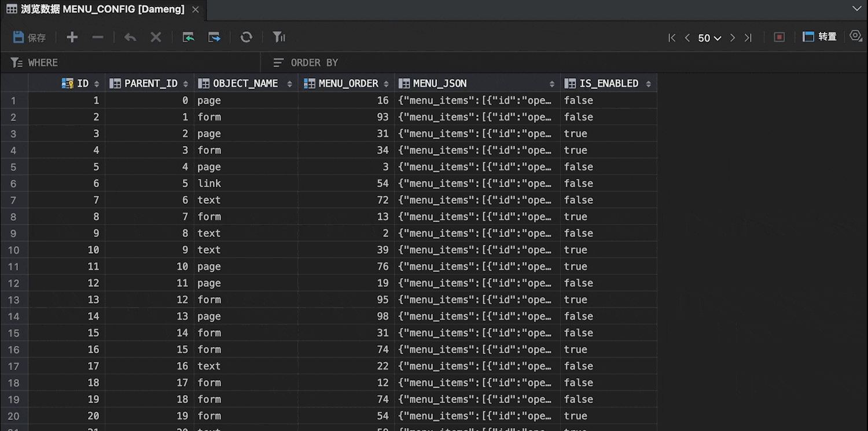Toggle the Transpose (转置) view

coord(820,37)
